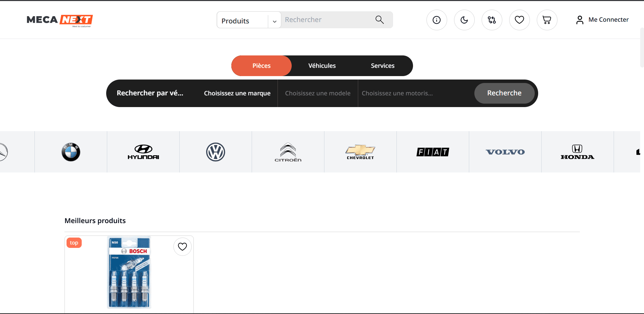Open the Choisissez une marque dropdown

(237, 93)
